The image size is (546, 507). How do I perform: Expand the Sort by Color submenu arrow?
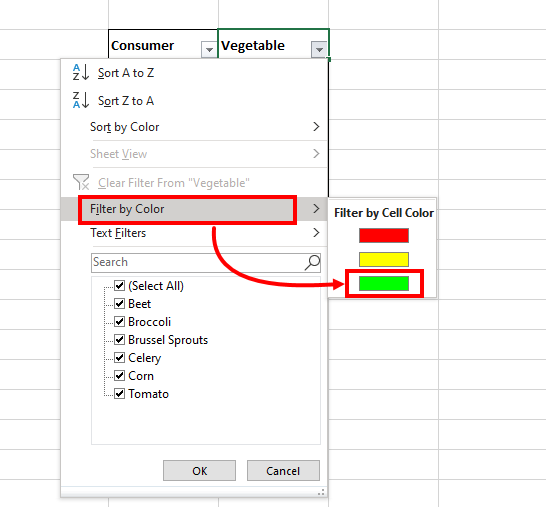316,127
